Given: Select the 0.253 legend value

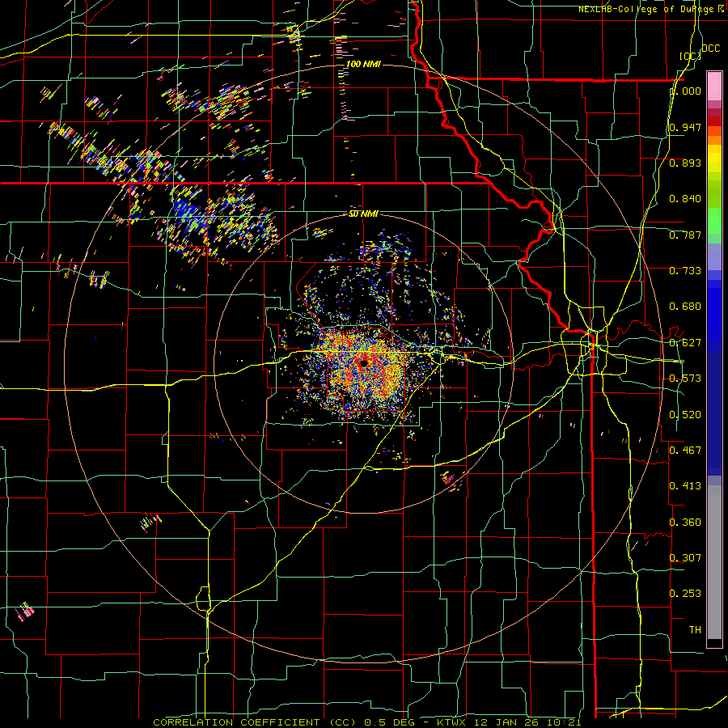Looking at the screenshot, I should pyautogui.click(x=685, y=594).
